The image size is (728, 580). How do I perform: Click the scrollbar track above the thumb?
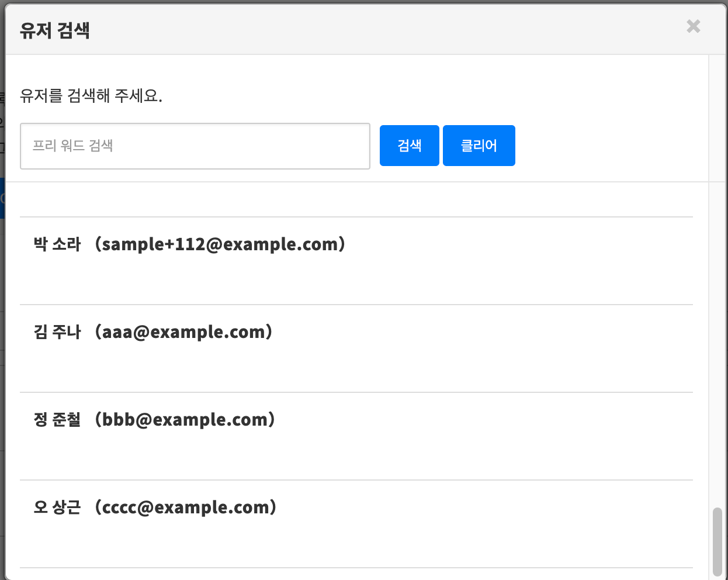click(x=717, y=351)
